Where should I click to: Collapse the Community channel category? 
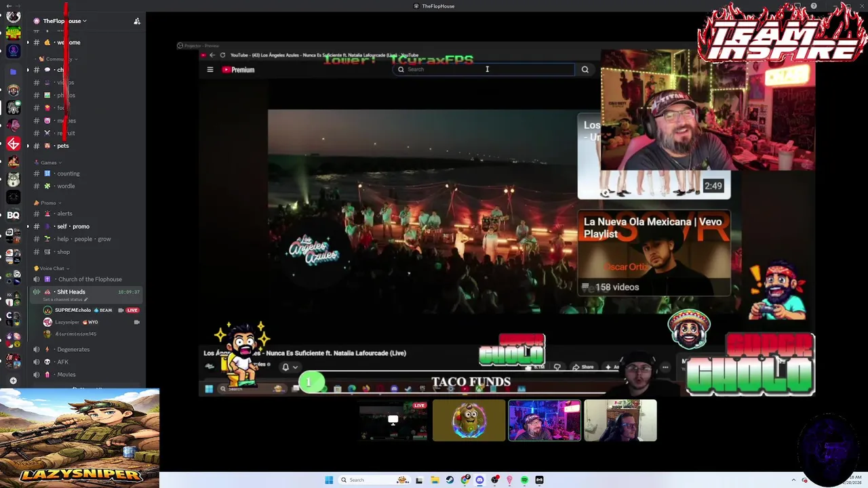coord(58,59)
